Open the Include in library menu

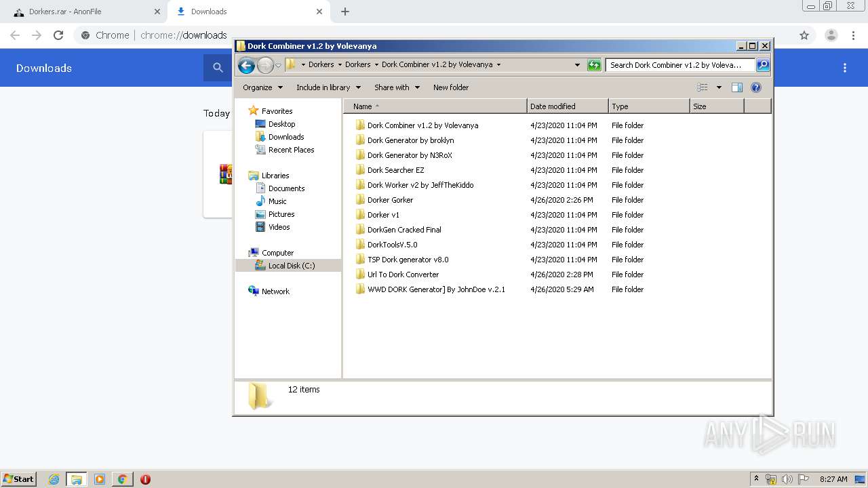point(328,87)
